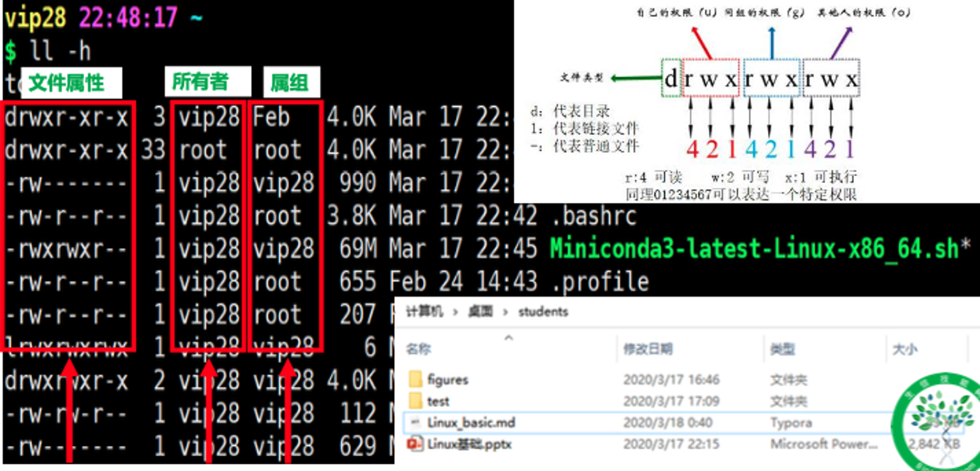Click the 3.8K file size in terminal

point(352,216)
